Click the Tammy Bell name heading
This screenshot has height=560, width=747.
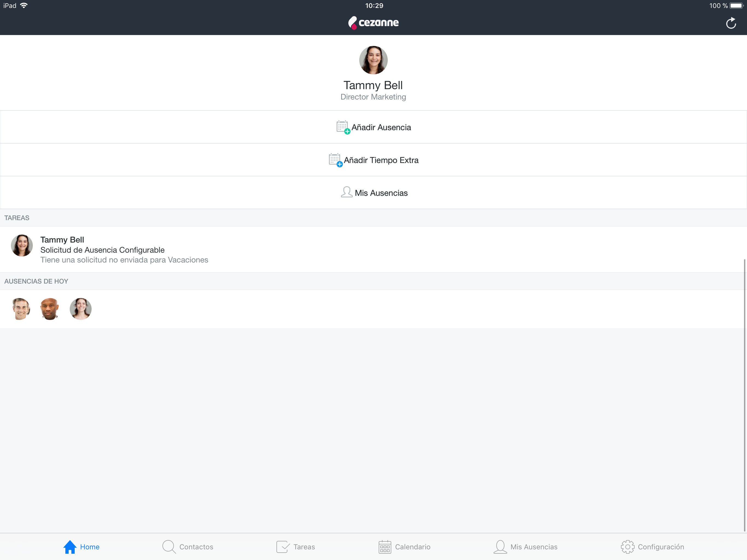coord(373,85)
